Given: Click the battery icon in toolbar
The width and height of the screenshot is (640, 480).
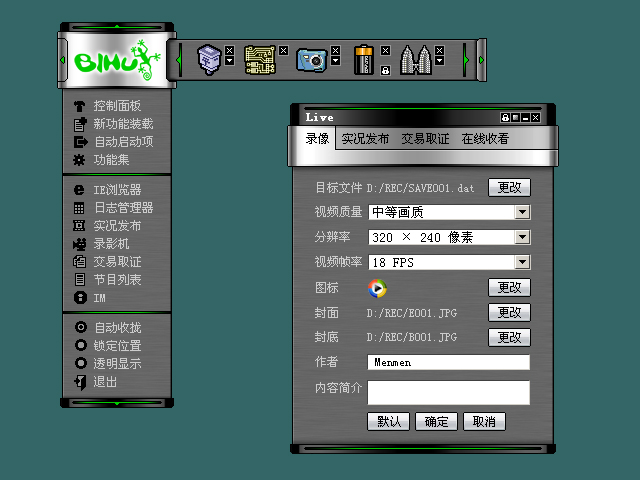Looking at the screenshot, I should click(364, 60).
